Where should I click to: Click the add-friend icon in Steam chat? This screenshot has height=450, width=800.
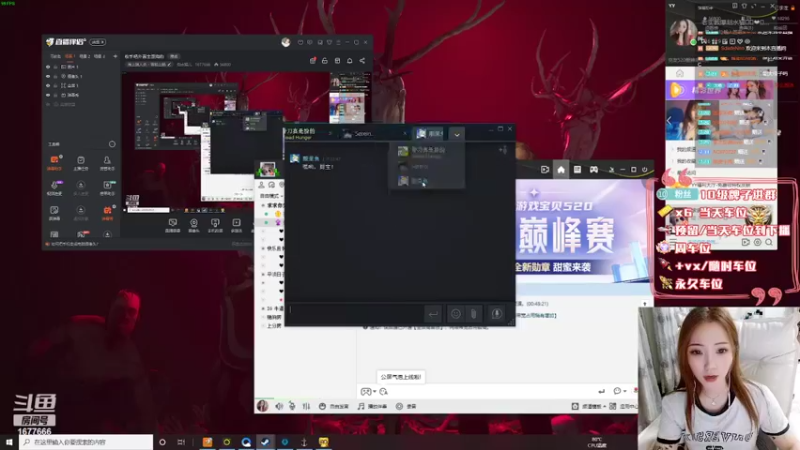coord(503,149)
